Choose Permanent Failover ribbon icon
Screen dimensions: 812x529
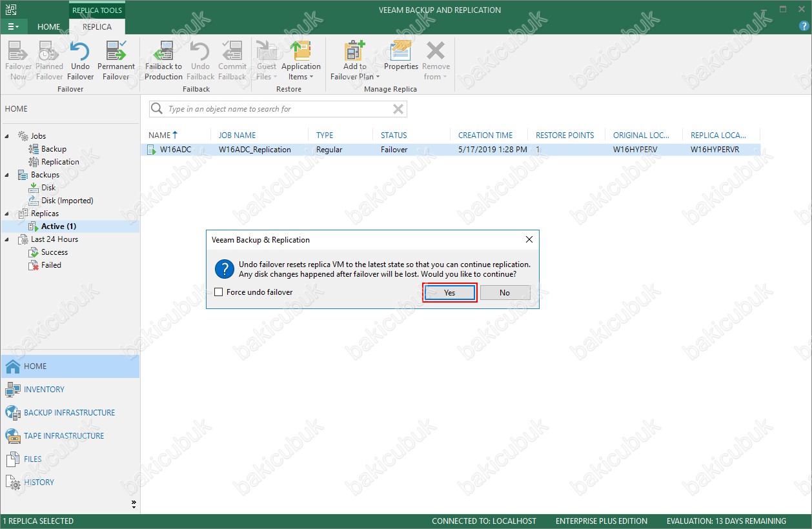pyautogui.click(x=116, y=61)
